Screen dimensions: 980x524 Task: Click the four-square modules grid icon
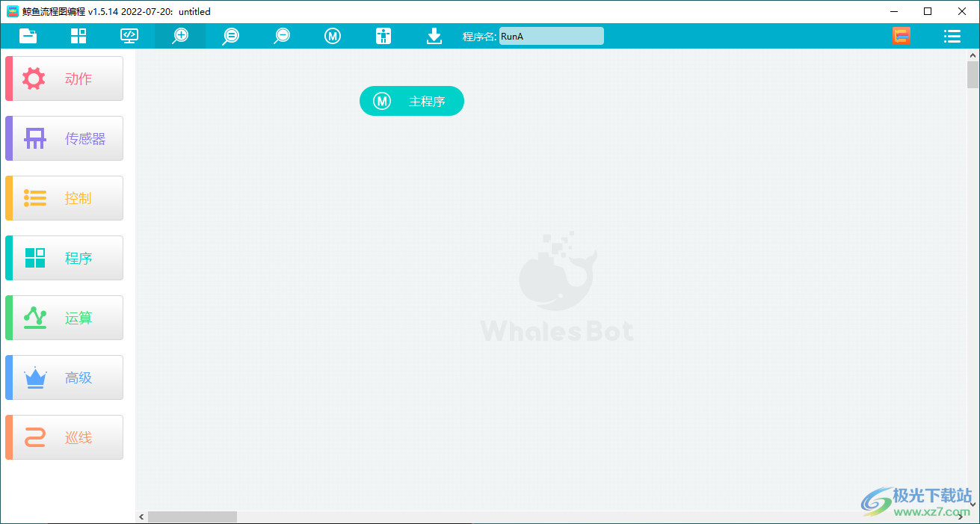[78, 36]
